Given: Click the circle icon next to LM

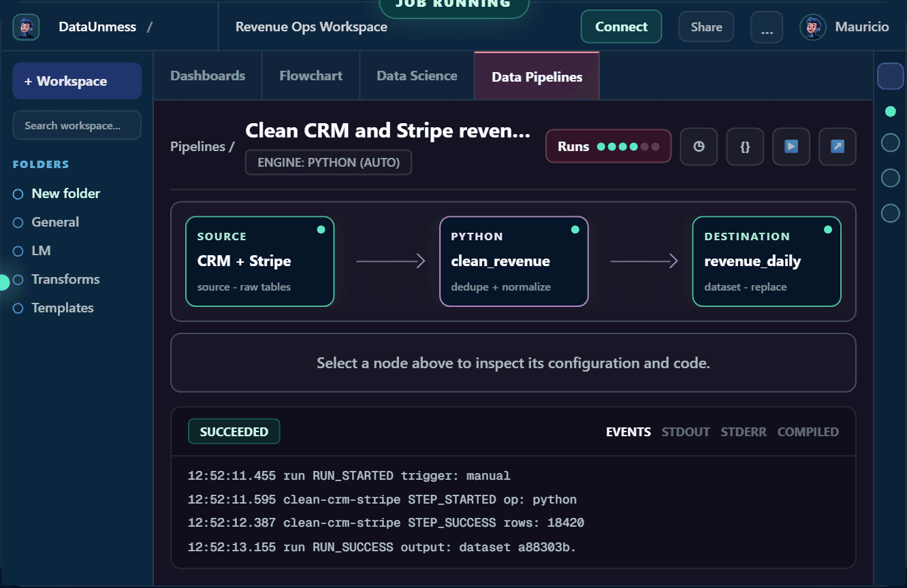Looking at the screenshot, I should 18,251.
